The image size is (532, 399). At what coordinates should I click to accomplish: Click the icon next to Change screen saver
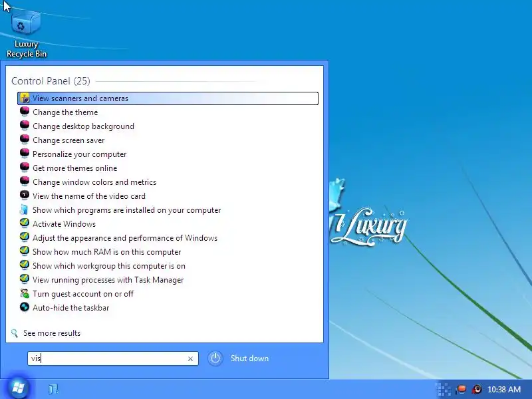tap(25, 140)
